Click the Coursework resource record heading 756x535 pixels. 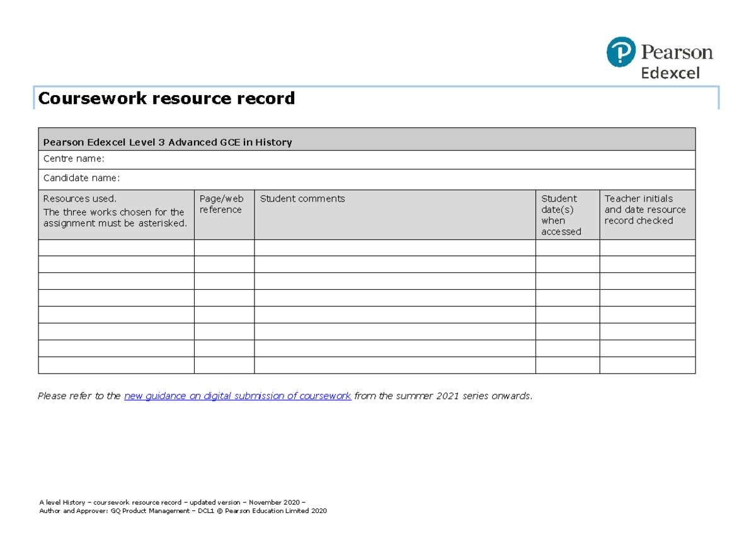pyautogui.click(x=166, y=98)
